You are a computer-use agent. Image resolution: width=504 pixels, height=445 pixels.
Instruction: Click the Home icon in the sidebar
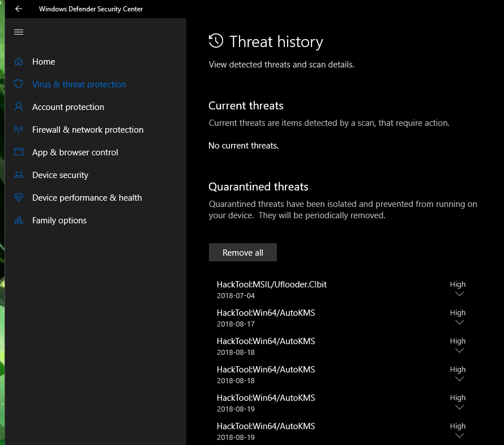(19, 61)
